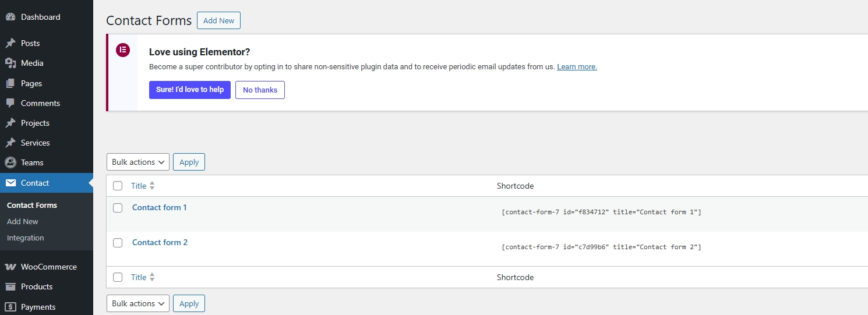868x315 pixels.
Task: Tick the Contact form 1 checkbox
Action: click(x=118, y=208)
